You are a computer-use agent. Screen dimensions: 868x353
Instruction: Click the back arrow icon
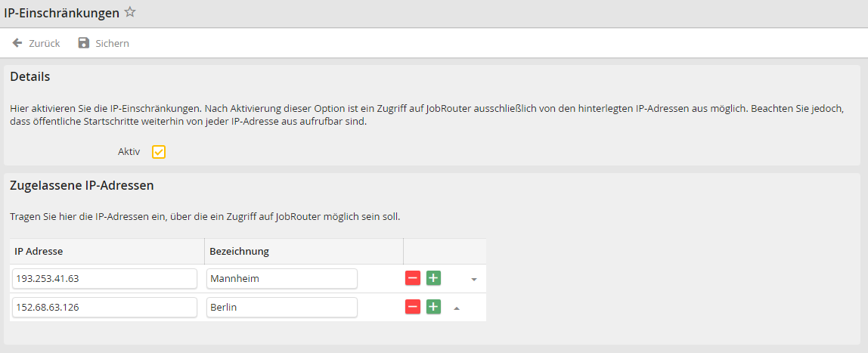[x=17, y=43]
